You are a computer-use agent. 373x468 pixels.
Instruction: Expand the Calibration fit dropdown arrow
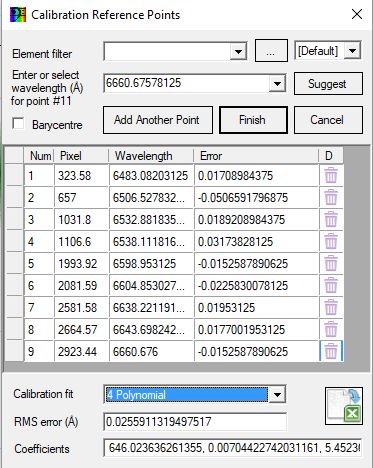click(x=277, y=395)
